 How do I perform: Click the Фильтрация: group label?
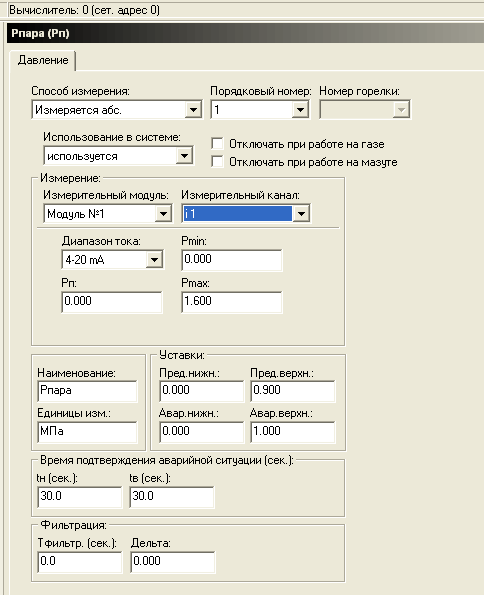[73, 525]
